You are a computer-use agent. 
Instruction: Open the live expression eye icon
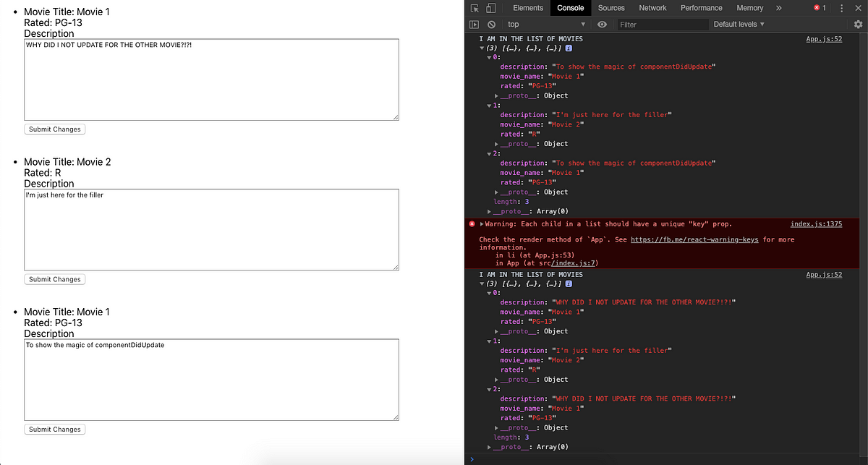602,25
